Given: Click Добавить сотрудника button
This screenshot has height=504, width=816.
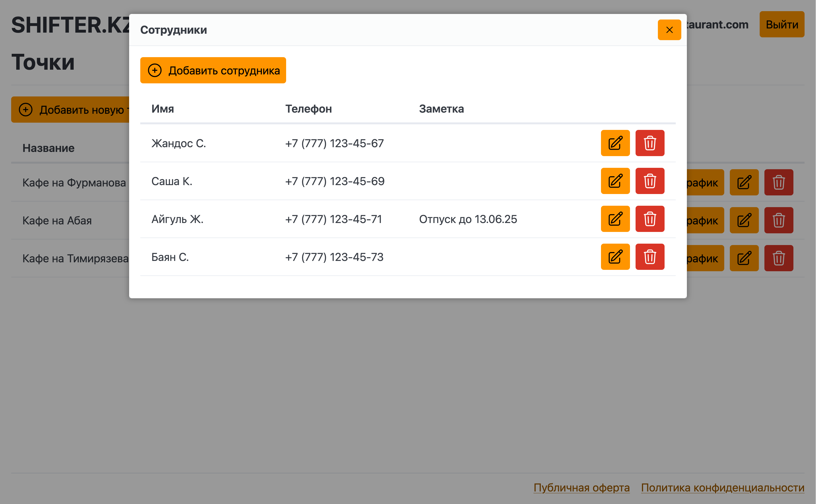Looking at the screenshot, I should click(213, 70).
